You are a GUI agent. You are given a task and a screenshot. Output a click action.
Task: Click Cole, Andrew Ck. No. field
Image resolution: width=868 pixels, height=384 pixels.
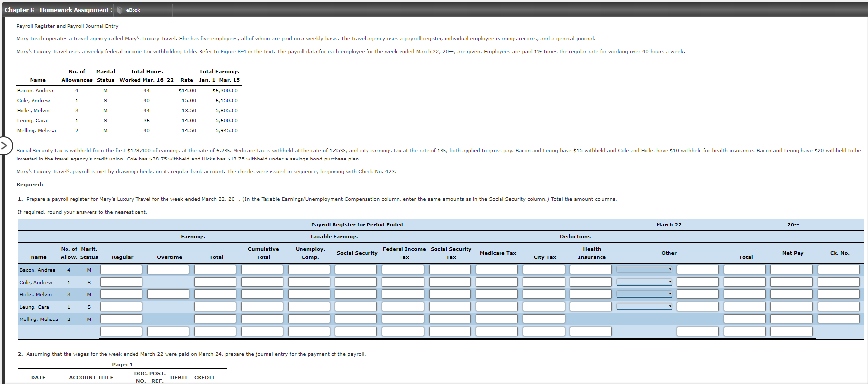pyautogui.click(x=838, y=282)
